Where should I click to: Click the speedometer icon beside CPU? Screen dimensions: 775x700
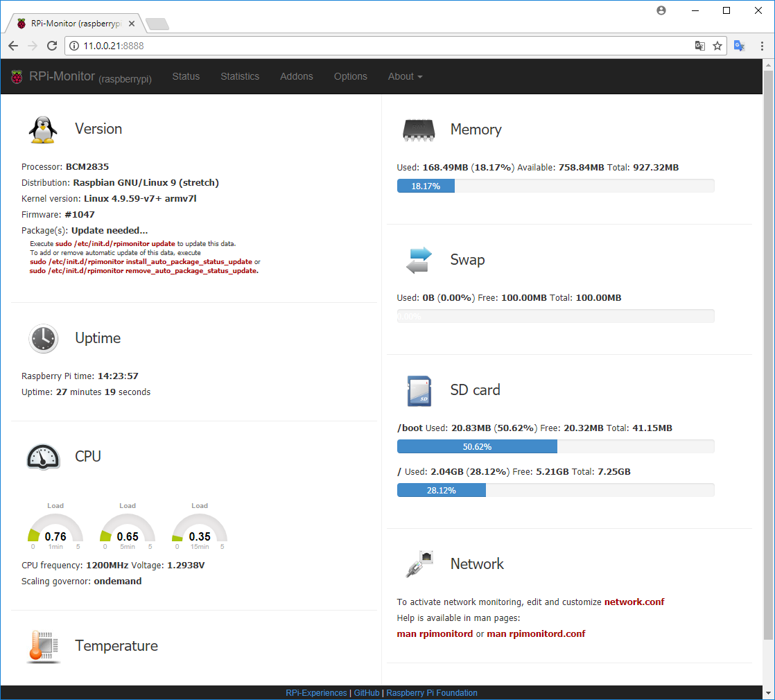(x=44, y=457)
